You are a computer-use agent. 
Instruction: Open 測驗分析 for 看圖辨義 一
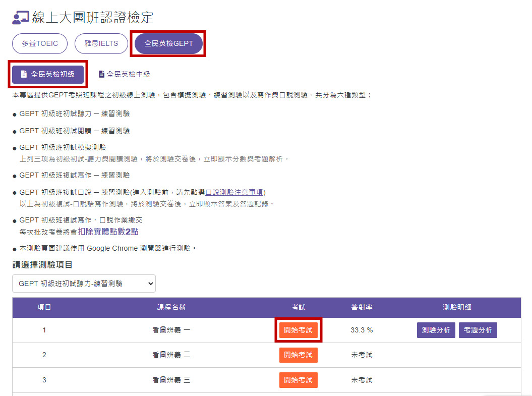(436, 330)
